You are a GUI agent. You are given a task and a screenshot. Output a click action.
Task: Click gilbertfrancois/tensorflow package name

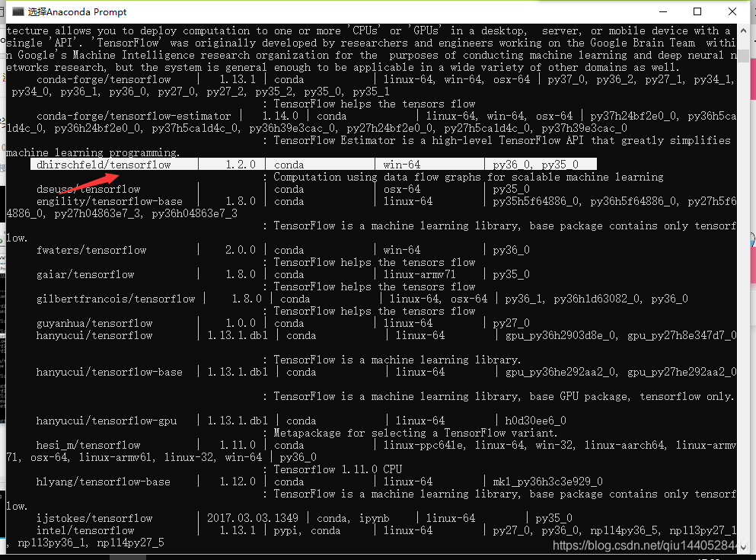coord(116,299)
